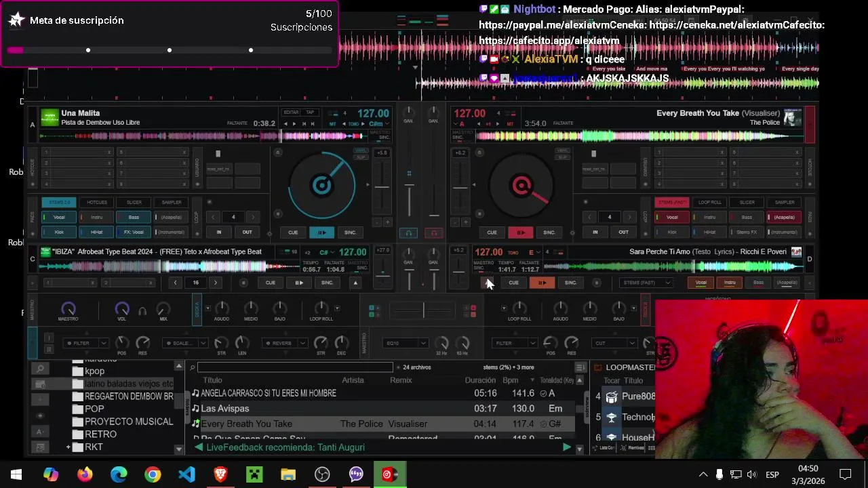Screen dimensions: 868x488
Task: Select SLICER pad tab on deck B
Action: pos(747,202)
